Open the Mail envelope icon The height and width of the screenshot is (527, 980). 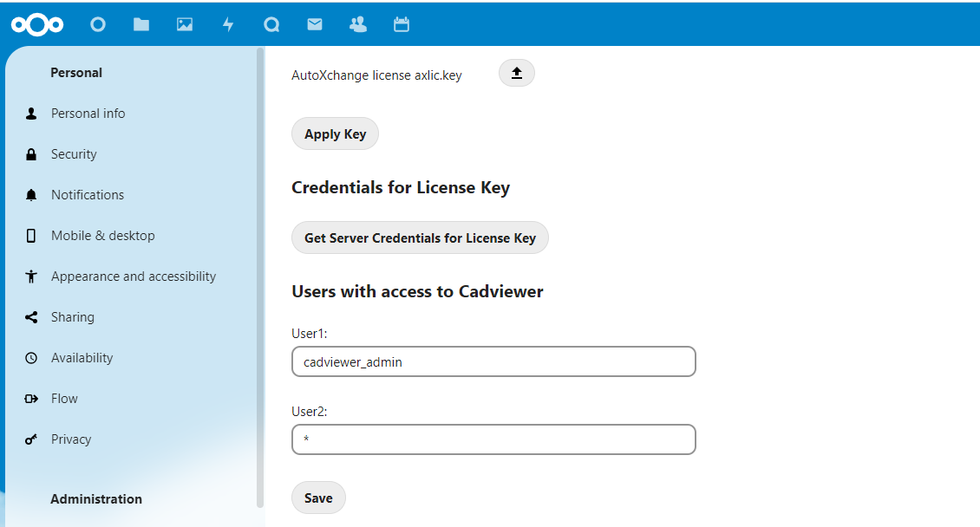pos(315,24)
